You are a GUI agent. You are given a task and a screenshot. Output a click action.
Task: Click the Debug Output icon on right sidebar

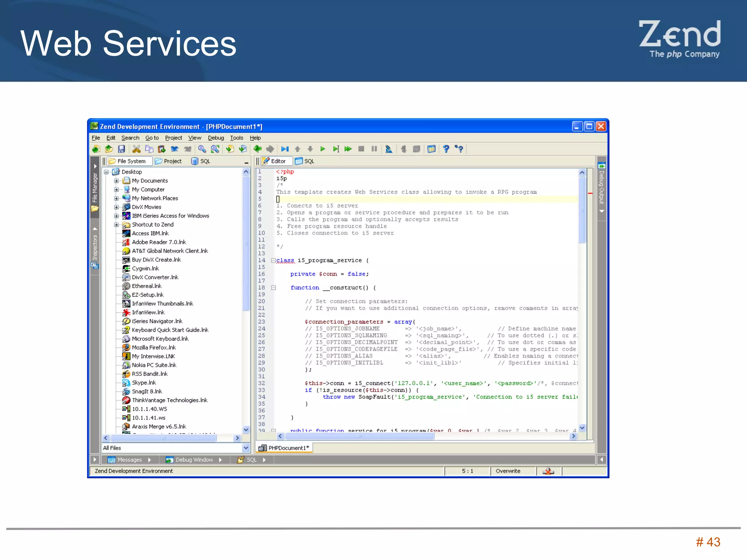(601, 166)
